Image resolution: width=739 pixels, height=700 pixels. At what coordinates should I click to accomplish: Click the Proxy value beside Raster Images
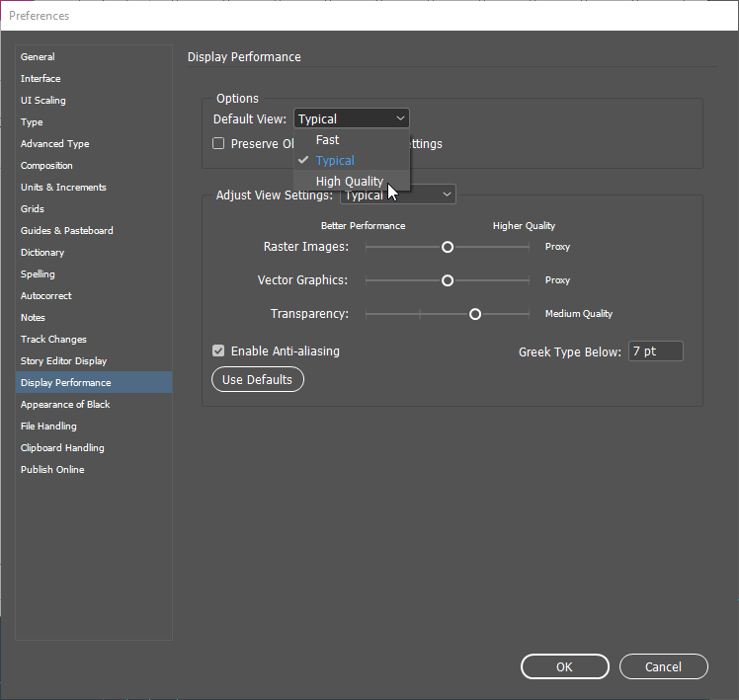coord(557,247)
